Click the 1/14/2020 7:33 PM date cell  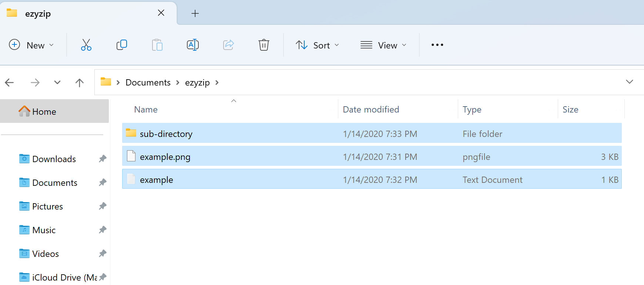coord(380,134)
